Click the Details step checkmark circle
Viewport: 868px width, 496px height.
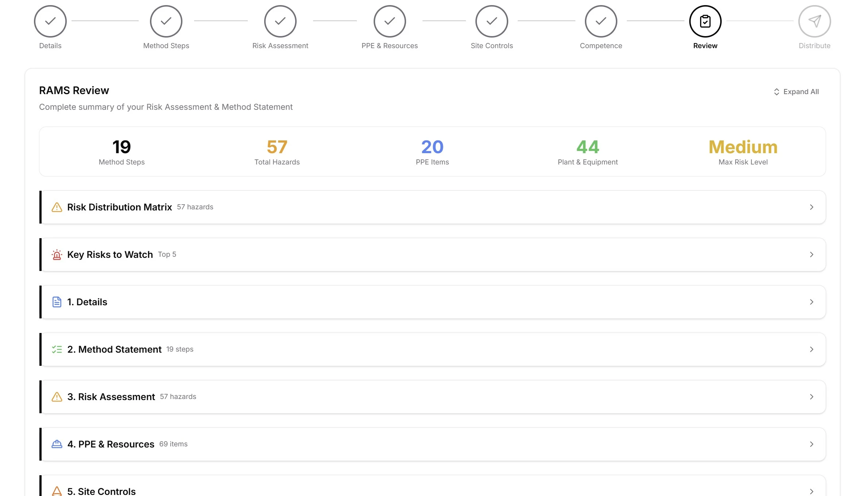[x=50, y=21]
